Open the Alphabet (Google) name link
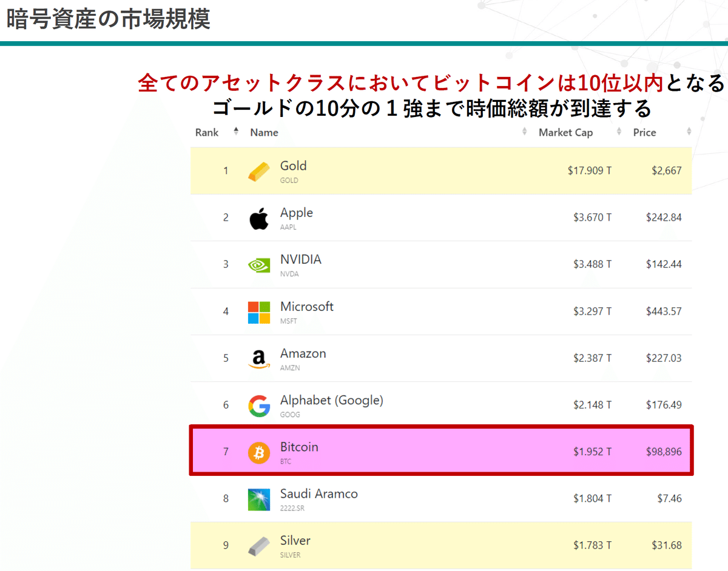This screenshot has width=728, height=571. 331,401
